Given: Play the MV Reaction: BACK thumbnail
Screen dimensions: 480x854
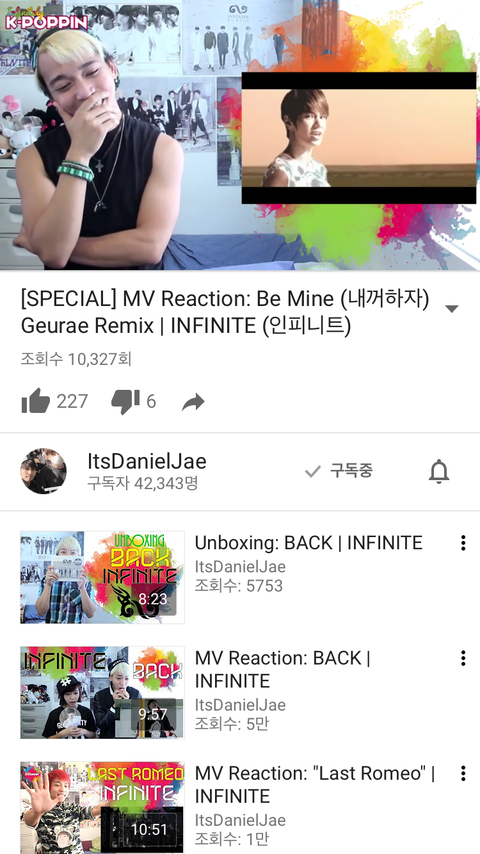Looking at the screenshot, I should point(102,693).
